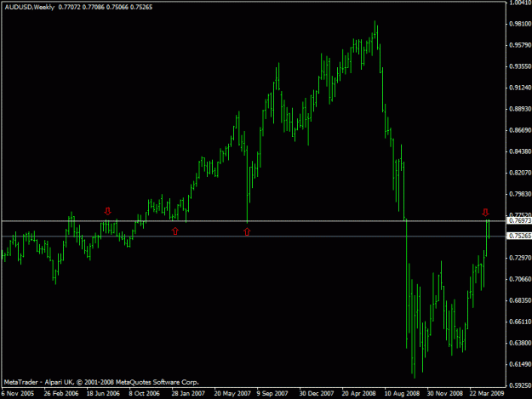Click the 1.00410 price axis label

coord(520,3)
